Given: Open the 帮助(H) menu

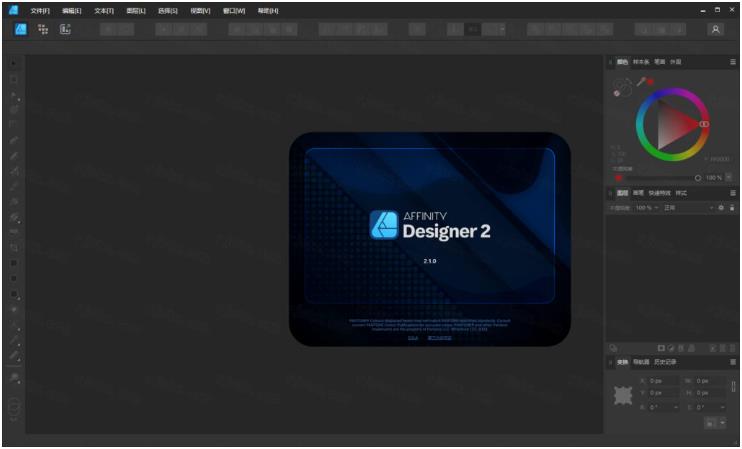Looking at the screenshot, I should click(x=268, y=10).
